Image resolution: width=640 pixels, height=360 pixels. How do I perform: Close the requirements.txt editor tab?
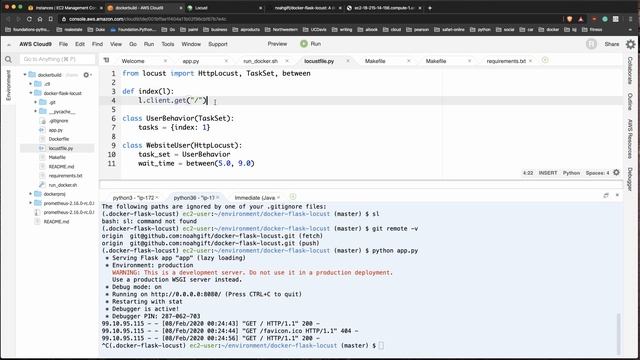click(x=530, y=61)
